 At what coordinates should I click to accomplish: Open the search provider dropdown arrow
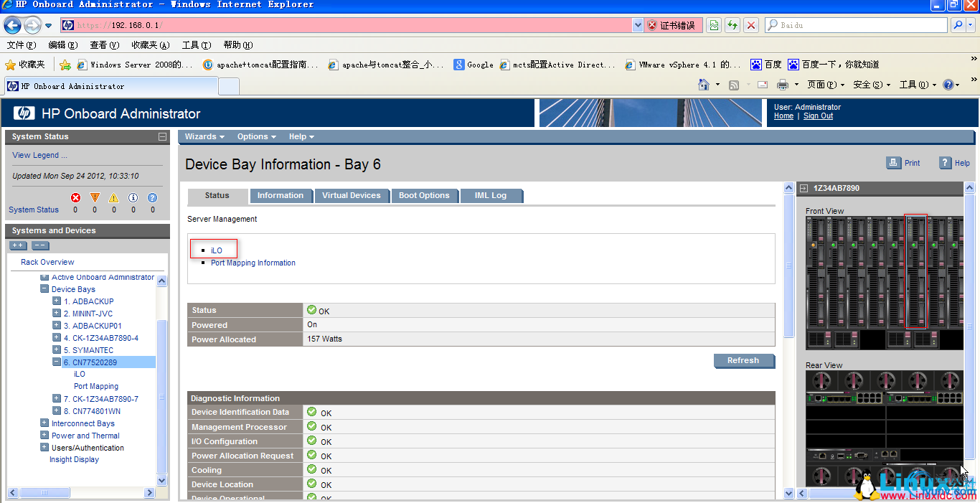pyautogui.click(x=971, y=25)
